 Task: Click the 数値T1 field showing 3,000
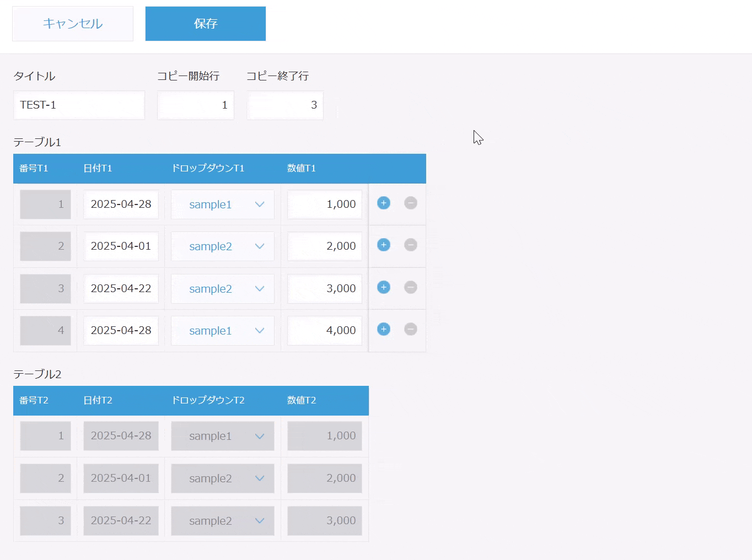[325, 289]
